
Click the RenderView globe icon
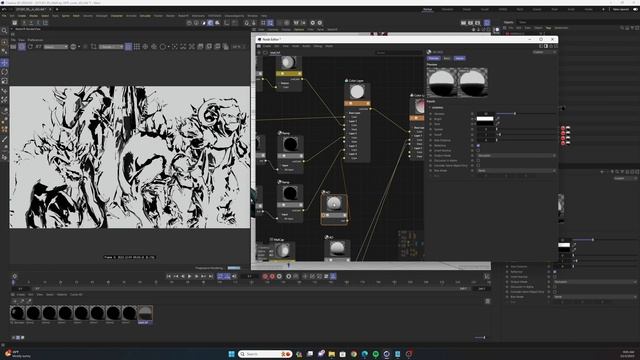click(x=73, y=47)
